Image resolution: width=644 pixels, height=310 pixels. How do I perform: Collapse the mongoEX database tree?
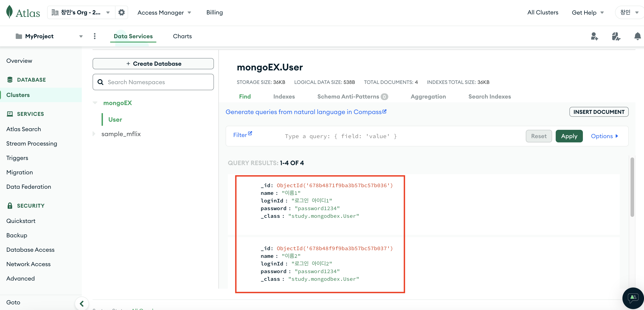click(x=95, y=103)
